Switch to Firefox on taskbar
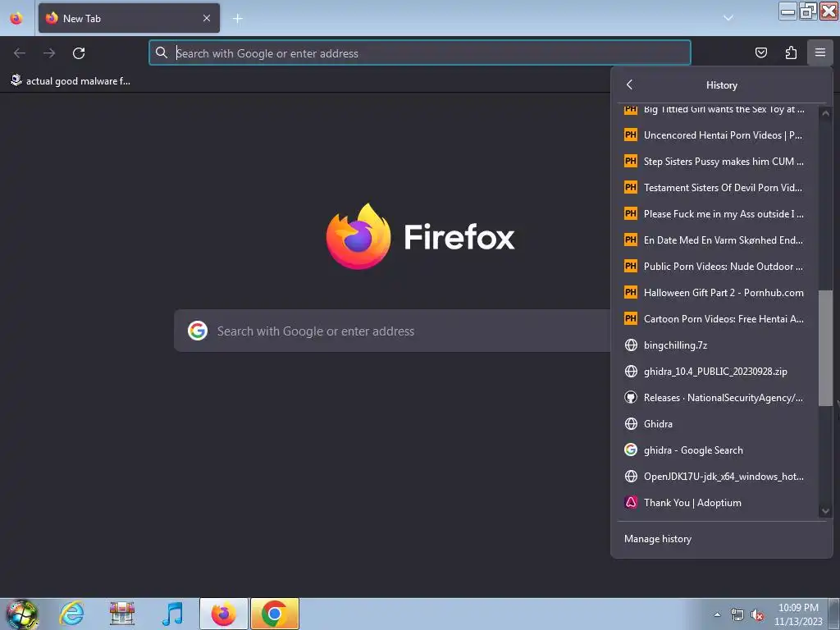 pyautogui.click(x=223, y=614)
